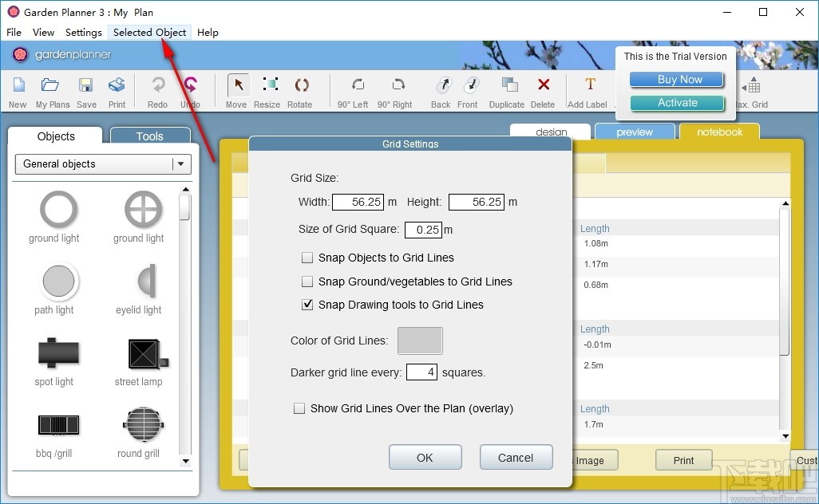Click the Darker grid line every field
This screenshot has width=819, height=504.
point(421,372)
